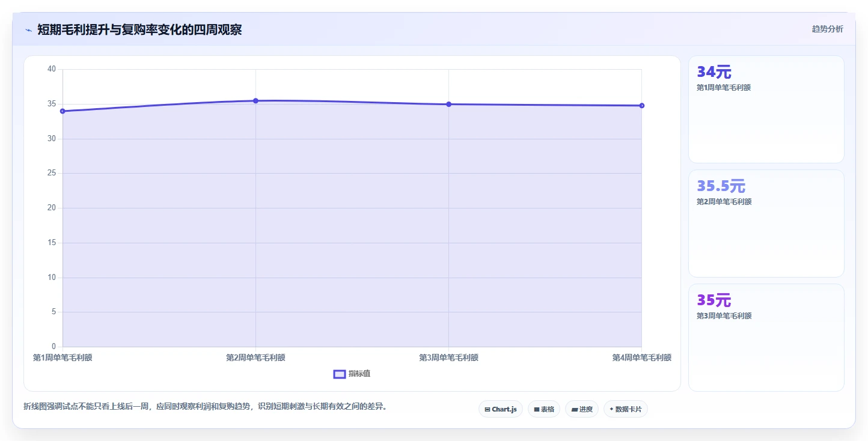Click the 指标值 legend label
868x441 pixels.
coord(359,374)
